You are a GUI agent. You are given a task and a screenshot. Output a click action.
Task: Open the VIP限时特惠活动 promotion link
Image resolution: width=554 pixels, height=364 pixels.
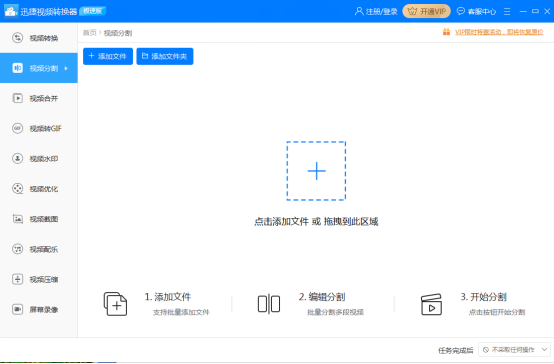point(499,32)
